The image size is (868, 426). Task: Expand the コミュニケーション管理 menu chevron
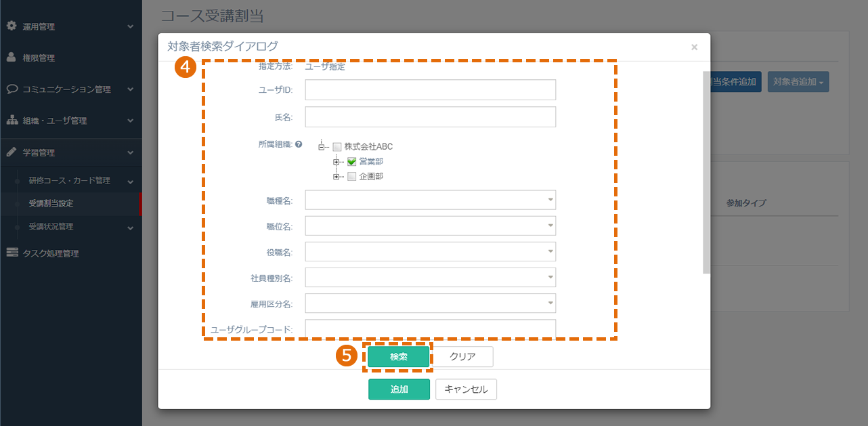tap(131, 89)
